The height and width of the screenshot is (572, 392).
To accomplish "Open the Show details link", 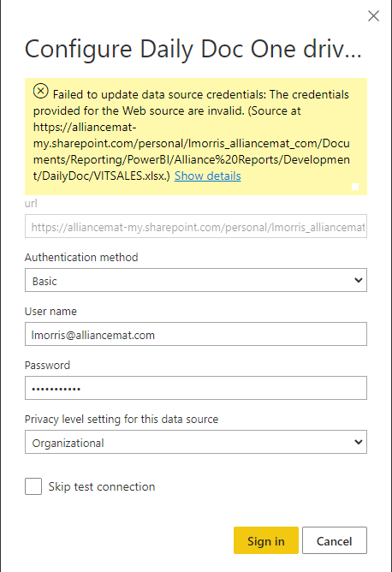I will (207, 176).
